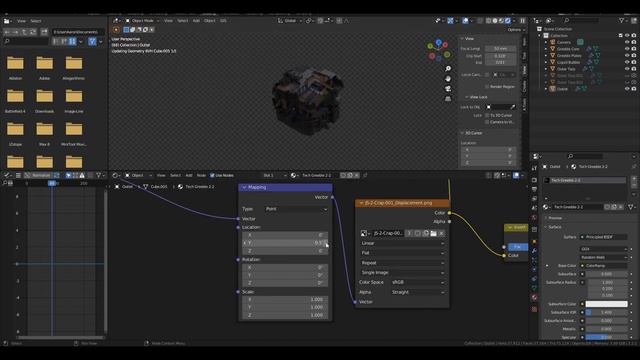This screenshot has width=640, height=360.
Task: Click the pause icon in the viewport header
Action: tap(522, 21)
